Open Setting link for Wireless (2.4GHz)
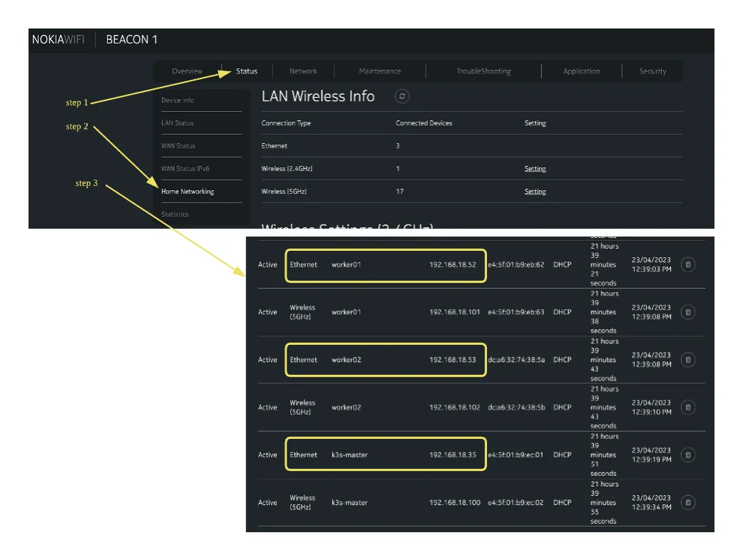Viewport: 743px width, 560px height. click(536, 169)
